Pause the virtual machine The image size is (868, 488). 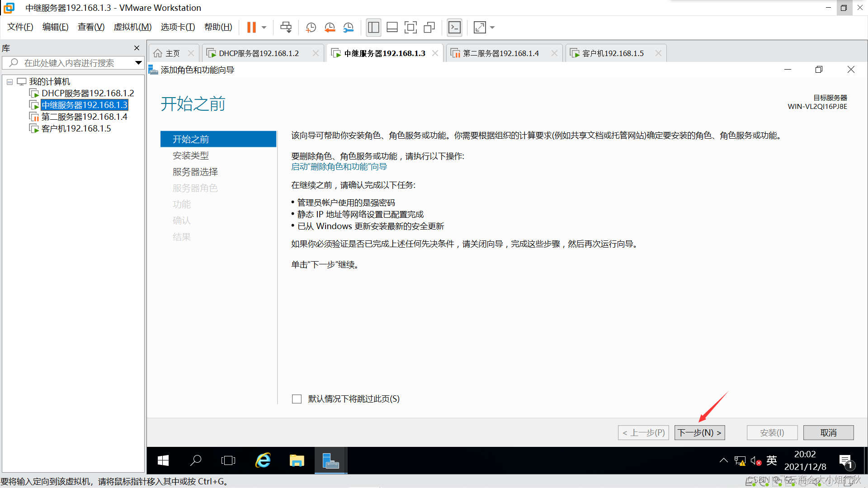251,28
